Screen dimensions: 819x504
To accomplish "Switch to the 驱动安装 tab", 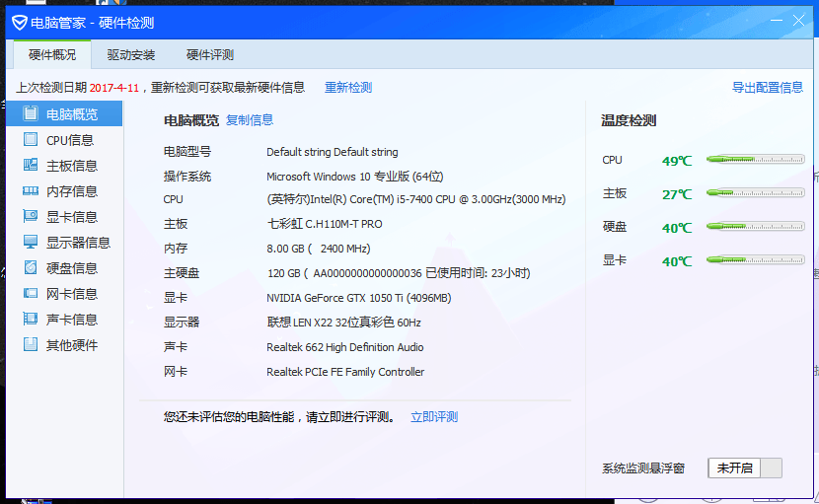I will (131, 55).
